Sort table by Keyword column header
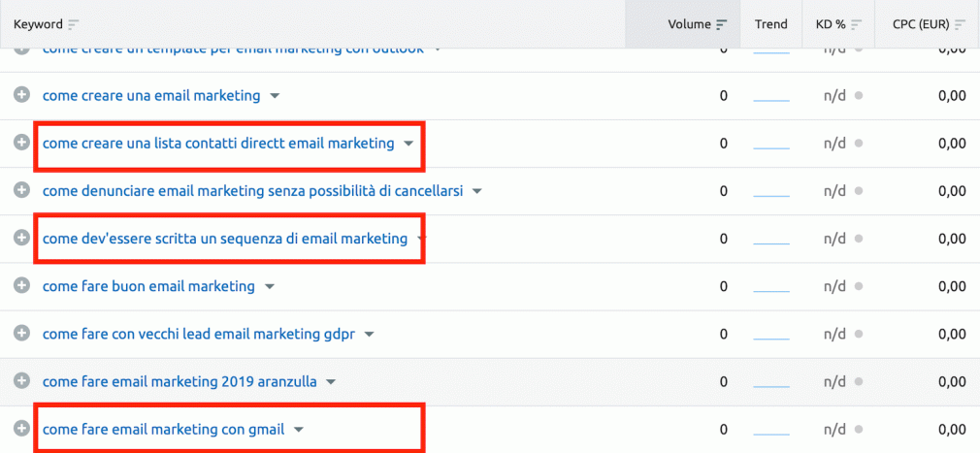The width and height of the screenshot is (980, 453). point(38,24)
